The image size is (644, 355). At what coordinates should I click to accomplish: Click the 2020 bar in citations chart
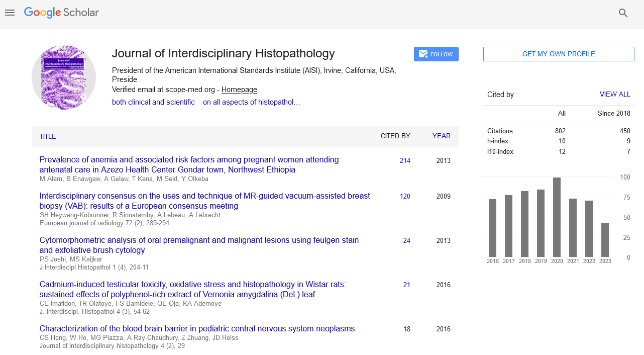(x=557, y=217)
